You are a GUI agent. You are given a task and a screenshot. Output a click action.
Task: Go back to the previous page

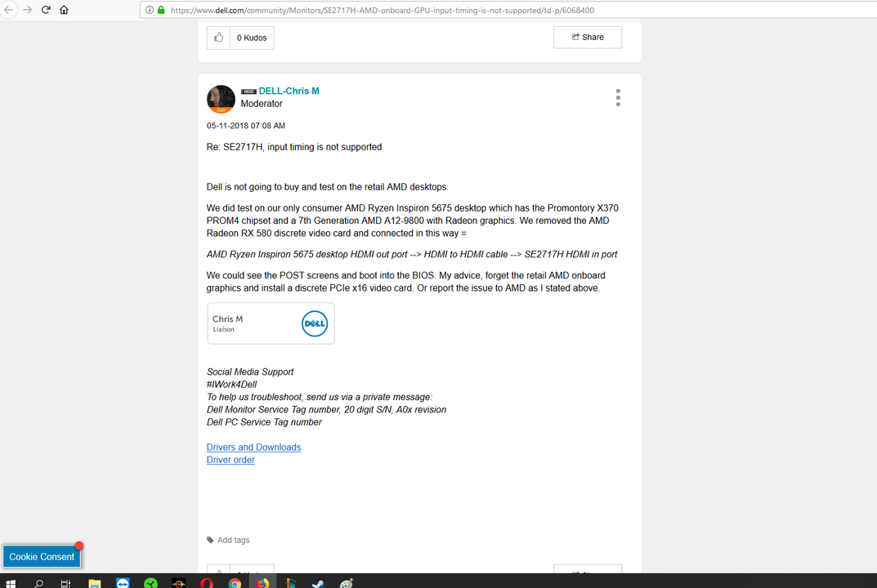coord(9,10)
